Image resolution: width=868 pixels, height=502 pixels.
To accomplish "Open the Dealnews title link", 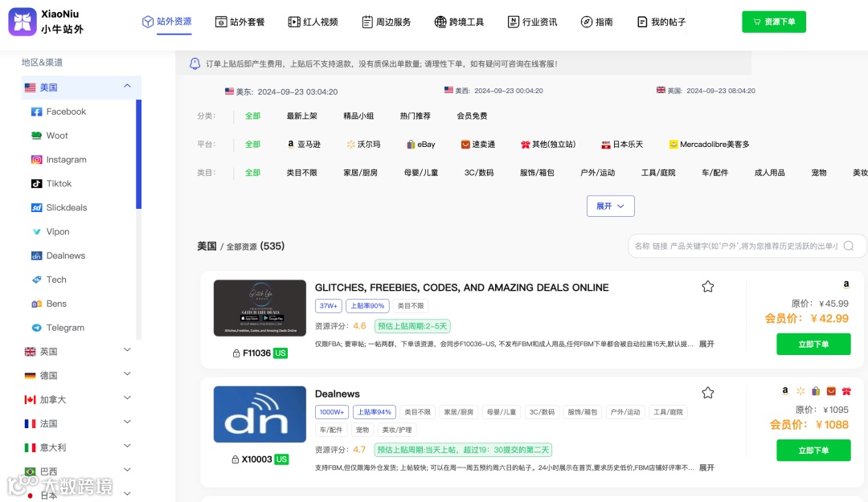I will (x=337, y=394).
